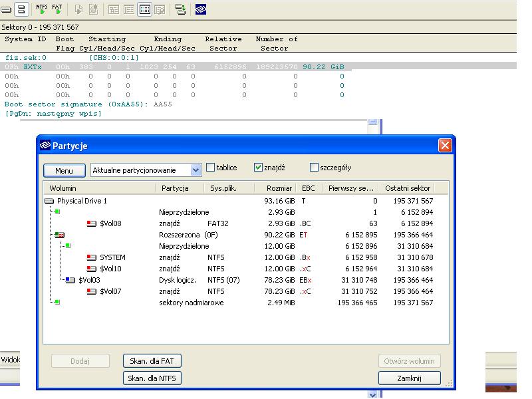The width and height of the screenshot is (532, 399).
Task: Click the Sektory 0 - 195 371 567 header
Action: pyautogui.click(x=40, y=27)
